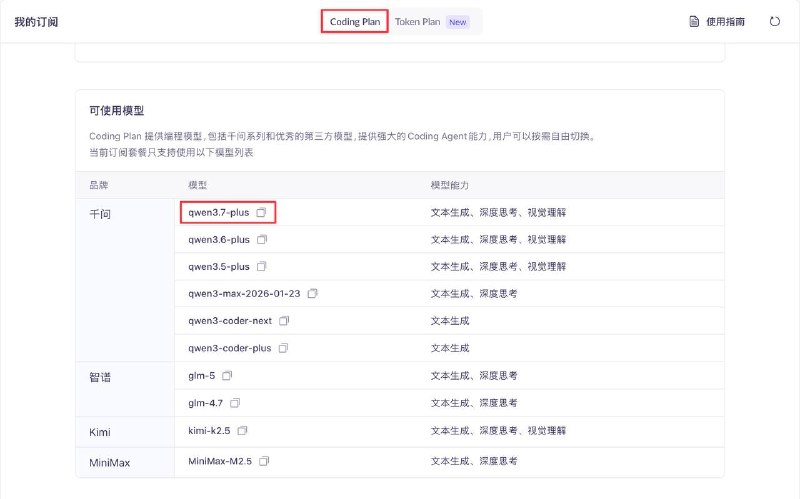
Task: Copy the glm-4.7 model name
Action: coord(235,403)
